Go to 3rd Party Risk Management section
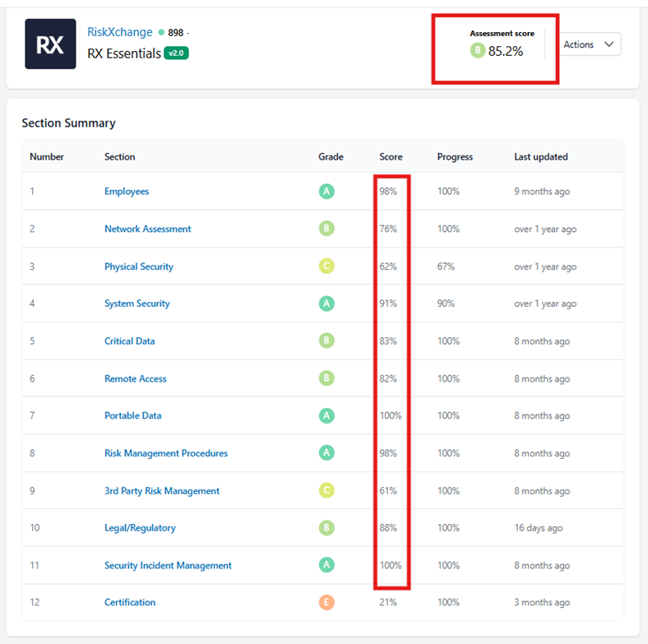The height and width of the screenshot is (644, 648). [161, 491]
